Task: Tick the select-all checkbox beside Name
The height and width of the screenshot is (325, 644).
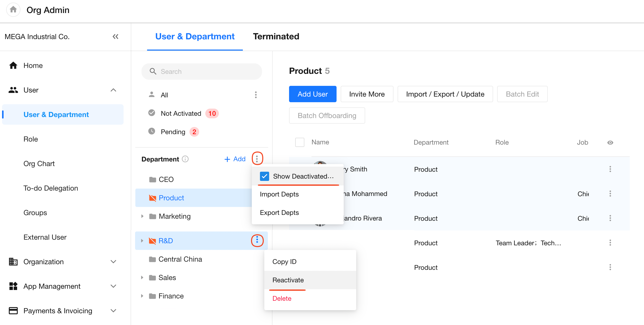Action: [300, 142]
